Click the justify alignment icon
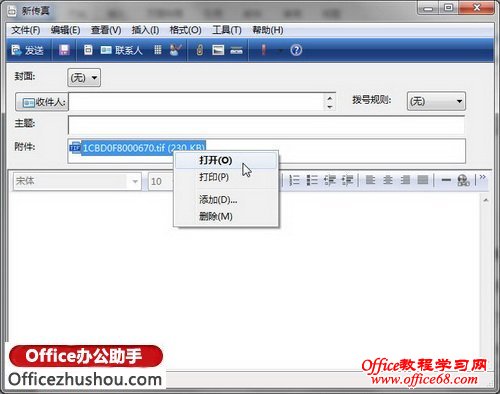This screenshot has width=500, height=394. [423, 180]
